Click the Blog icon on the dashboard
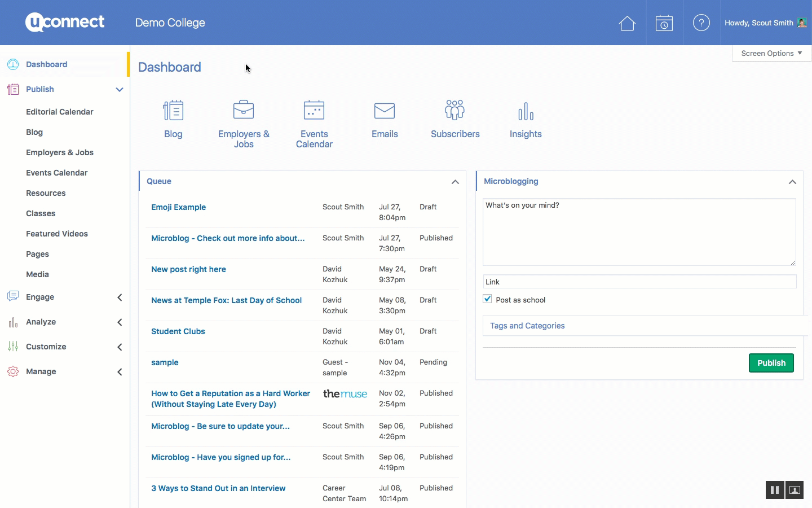The width and height of the screenshot is (812, 508). pyautogui.click(x=173, y=111)
